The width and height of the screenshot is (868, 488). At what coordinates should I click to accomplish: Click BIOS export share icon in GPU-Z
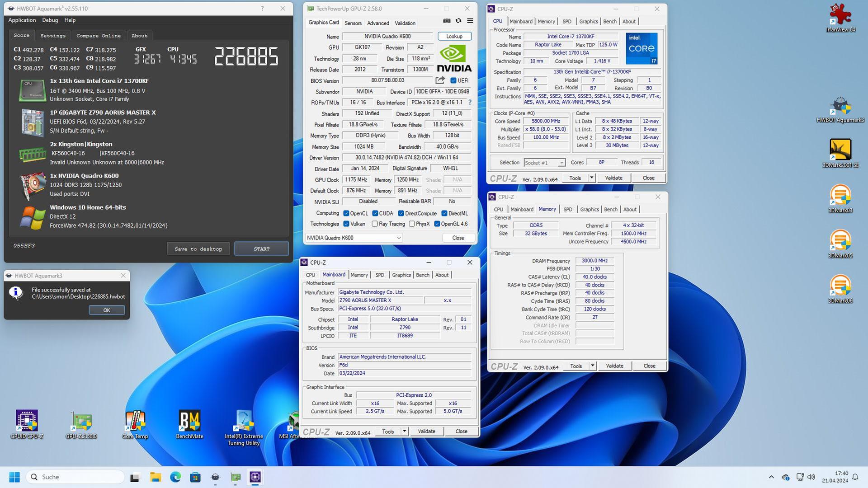click(x=440, y=80)
